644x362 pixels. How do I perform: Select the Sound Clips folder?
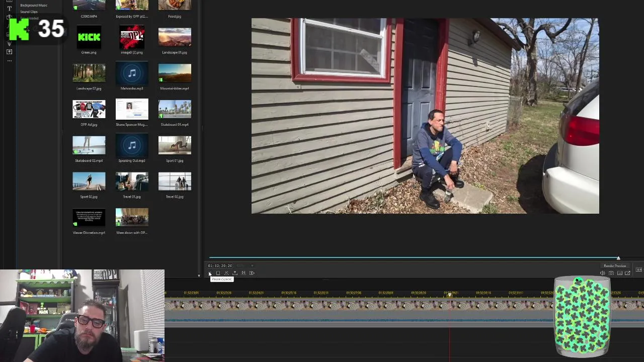(29, 12)
